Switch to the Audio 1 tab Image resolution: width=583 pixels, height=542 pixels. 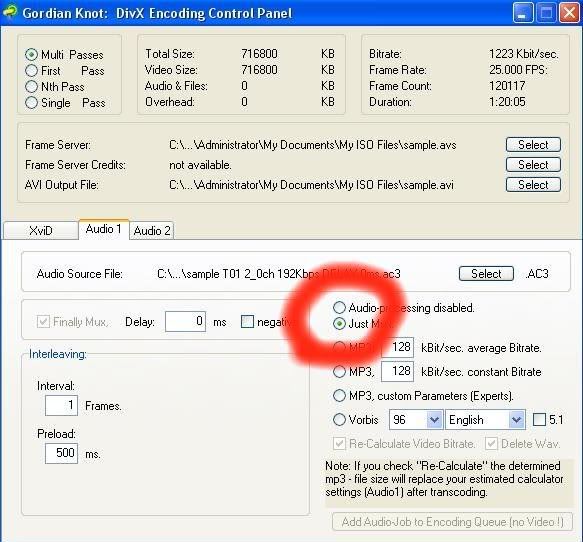[104, 229]
